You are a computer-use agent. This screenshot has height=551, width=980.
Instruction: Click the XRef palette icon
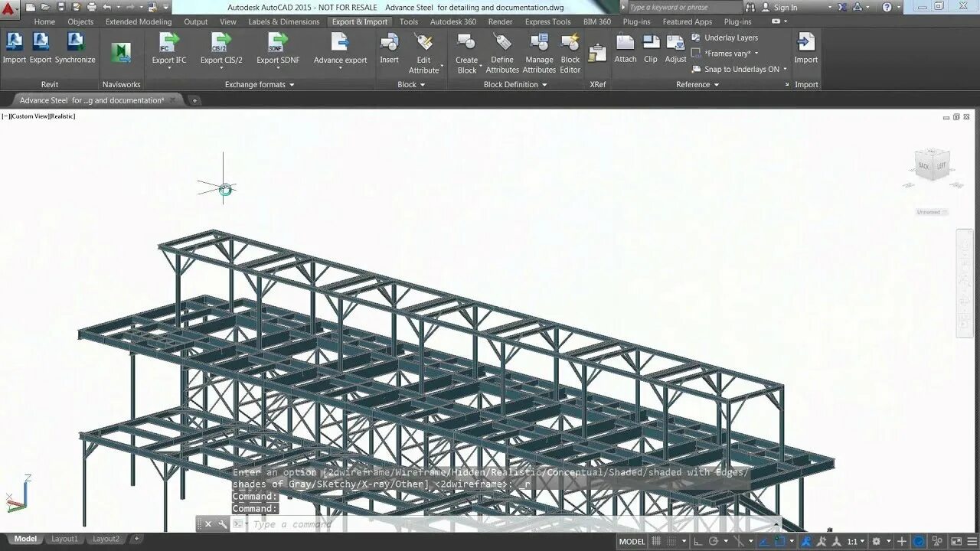(x=597, y=53)
